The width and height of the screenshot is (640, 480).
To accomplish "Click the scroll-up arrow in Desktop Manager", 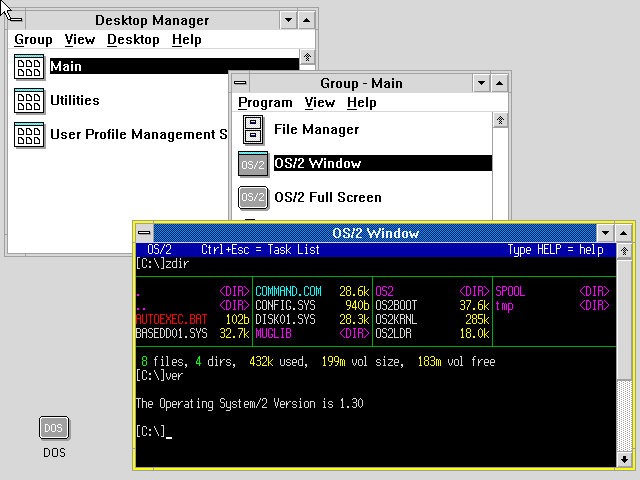I will 307,57.
